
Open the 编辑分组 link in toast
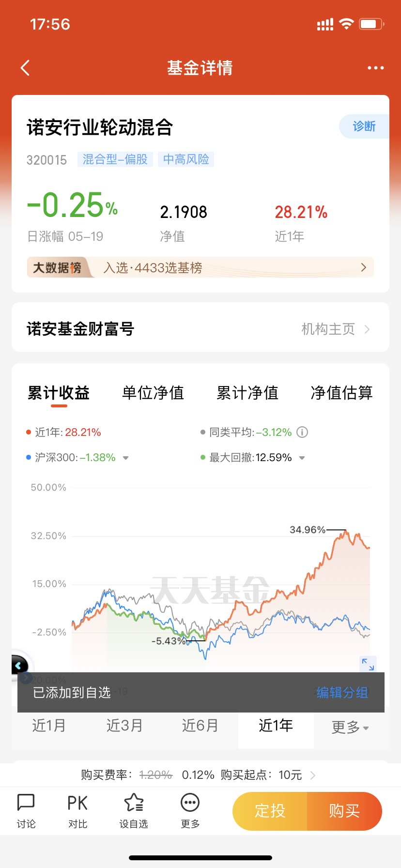click(342, 693)
